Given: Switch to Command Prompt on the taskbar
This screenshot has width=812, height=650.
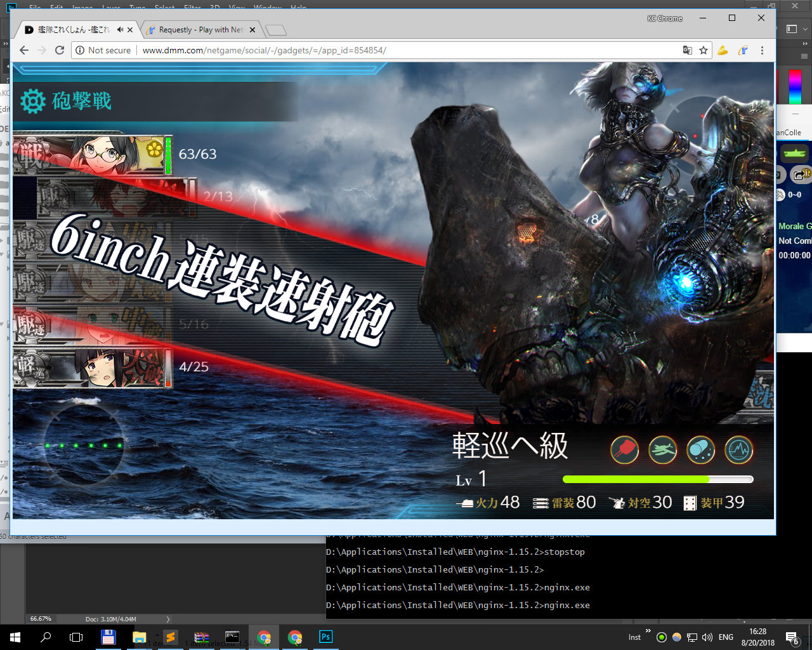Looking at the screenshot, I should 232,637.
